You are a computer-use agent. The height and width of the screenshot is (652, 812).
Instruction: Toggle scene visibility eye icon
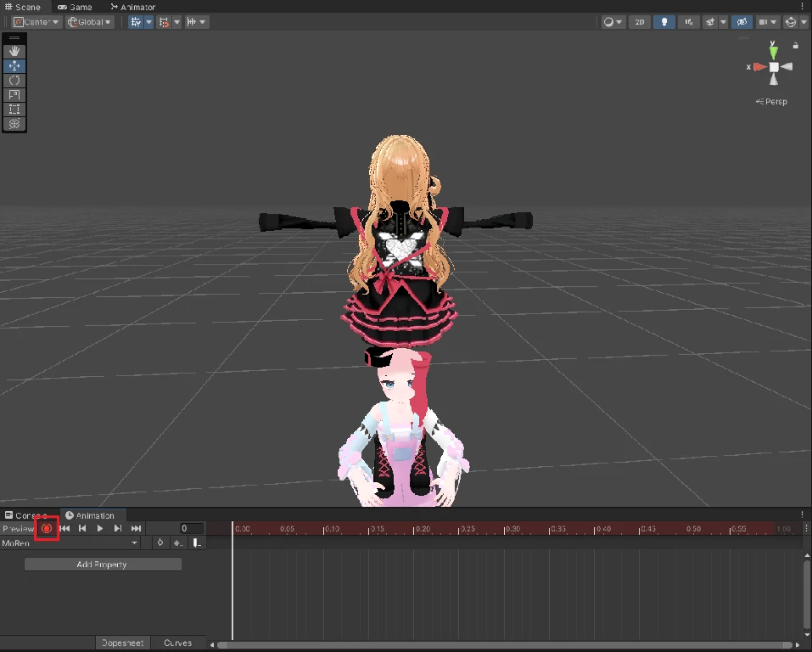pos(742,22)
